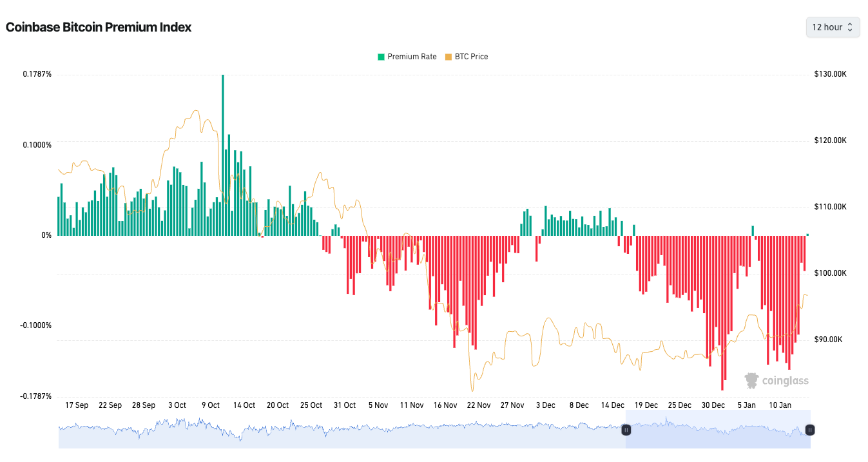Viewport: 868px width, 462px height.
Task: Click the Coinglass bear logo watermark
Action: click(751, 380)
